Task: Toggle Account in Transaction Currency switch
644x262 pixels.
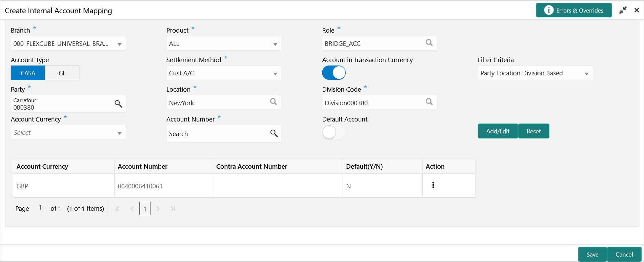Action: pos(334,73)
